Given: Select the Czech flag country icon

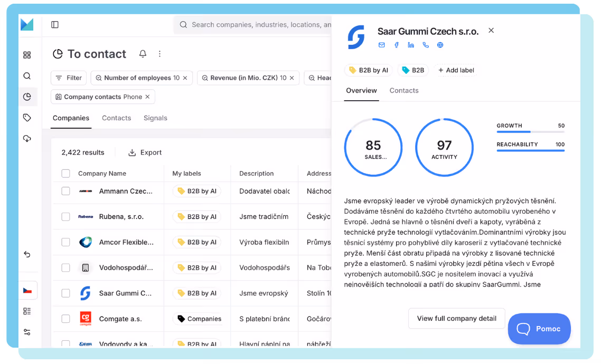Looking at the screenshot, I should pos(27,291).
